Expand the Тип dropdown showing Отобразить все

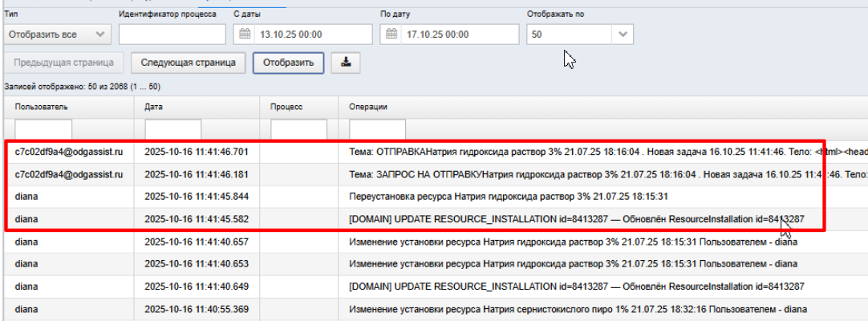point(57,35)
